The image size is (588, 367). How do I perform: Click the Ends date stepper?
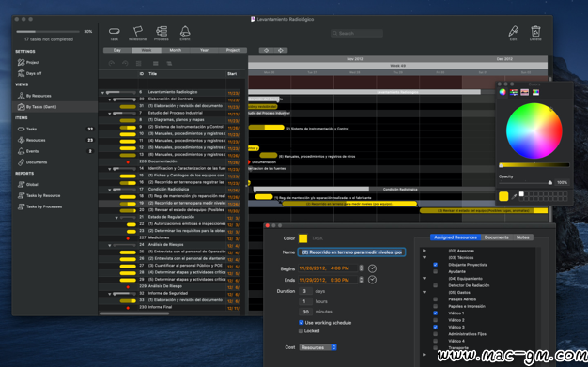pyautogui.click(x=361, y=280)
